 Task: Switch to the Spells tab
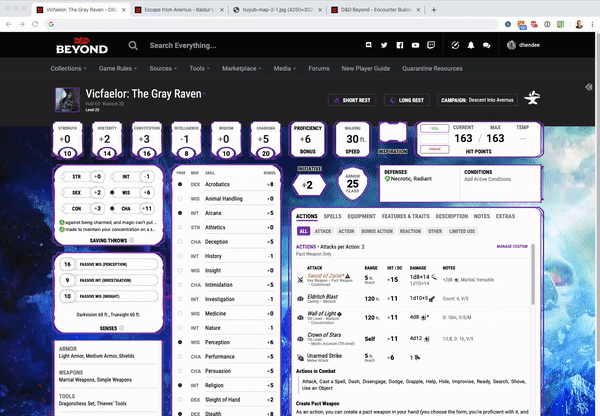(x=333, y=216)
